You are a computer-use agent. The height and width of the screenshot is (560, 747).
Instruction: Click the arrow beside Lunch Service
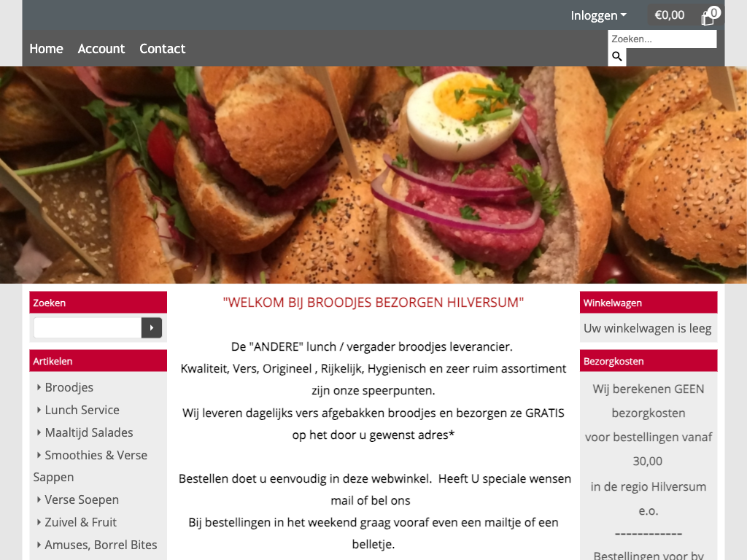point(39,410)
